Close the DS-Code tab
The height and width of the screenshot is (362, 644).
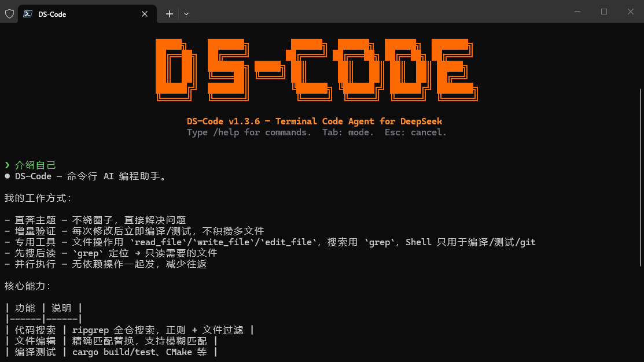(x=145, y=14)
